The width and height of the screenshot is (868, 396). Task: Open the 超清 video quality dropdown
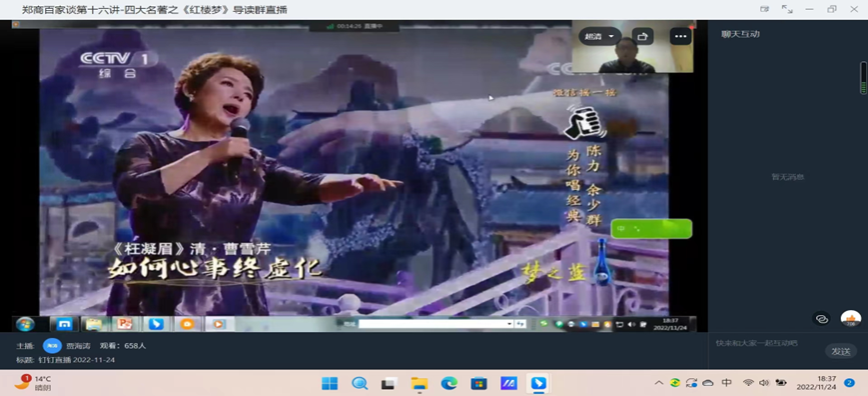[x=599, y=37]
